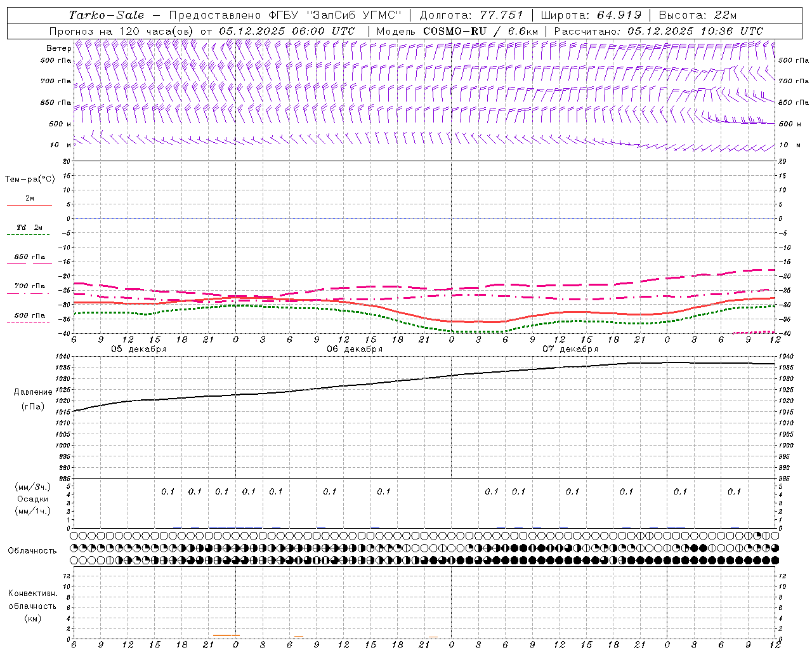Click the "Тем-ра(°C)" temperature label
The width and height of the screenshot is (812, 650).
point(30,180)
